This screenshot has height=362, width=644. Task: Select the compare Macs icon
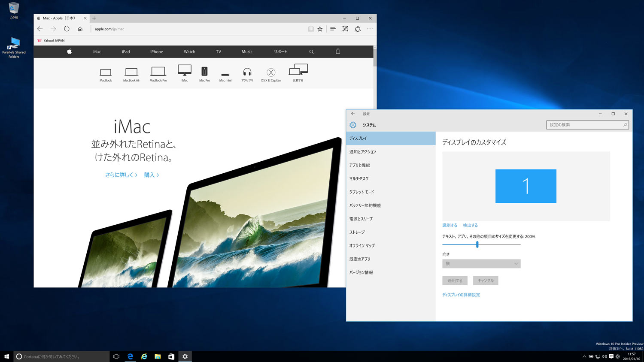pyautogui.click(x=298, y=73)
